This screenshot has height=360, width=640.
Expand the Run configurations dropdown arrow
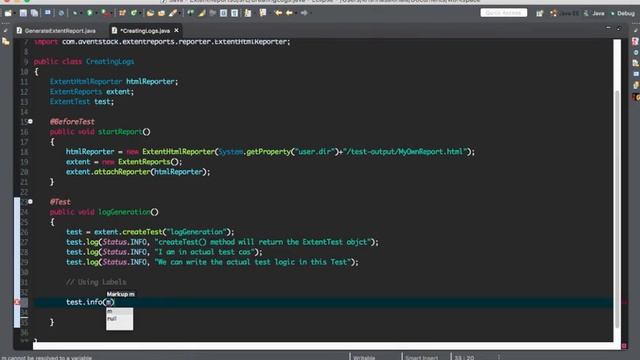click(96, 13)
